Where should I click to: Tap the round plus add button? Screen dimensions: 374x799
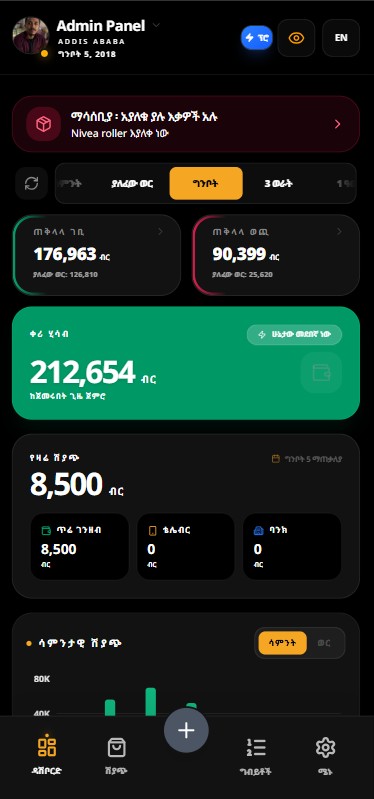point(186,730)
